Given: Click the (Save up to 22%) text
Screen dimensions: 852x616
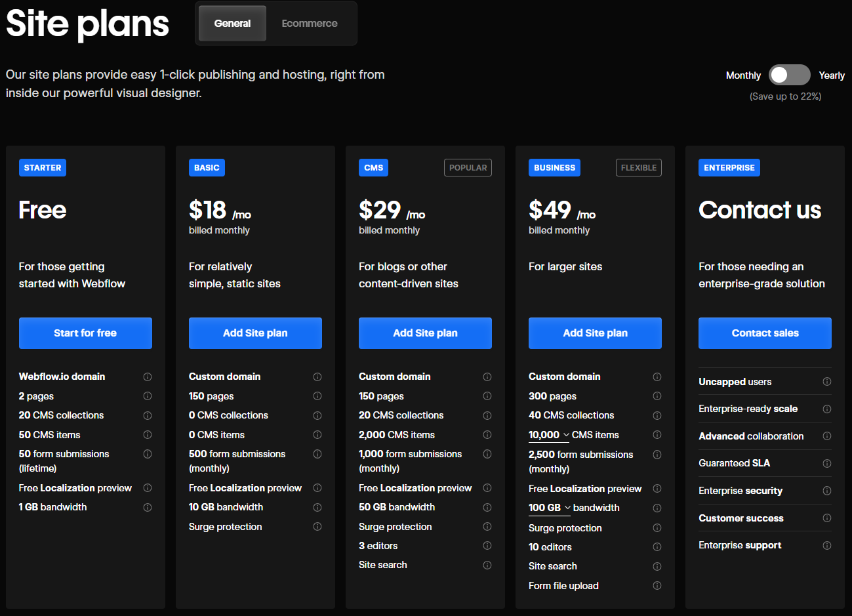Looking at the screenshot, I should click(785, 96).
